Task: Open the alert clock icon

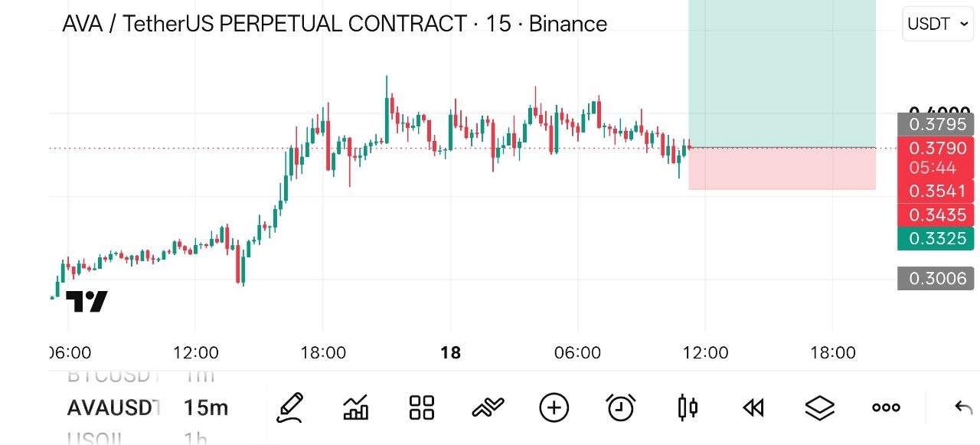Action: [x=620, y=407]
